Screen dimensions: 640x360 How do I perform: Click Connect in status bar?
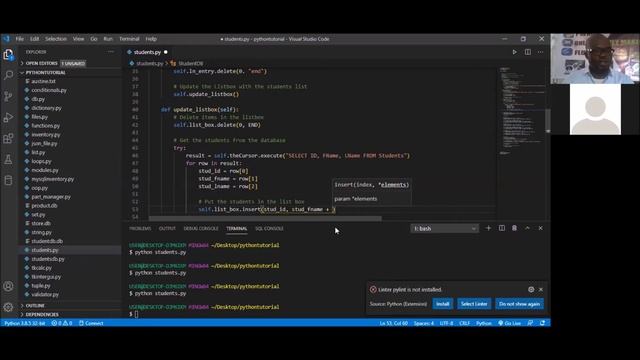[91, 323]
